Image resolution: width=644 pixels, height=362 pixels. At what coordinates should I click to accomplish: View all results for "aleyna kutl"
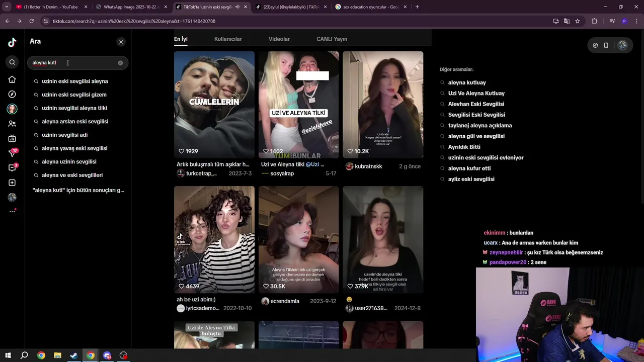78,190
